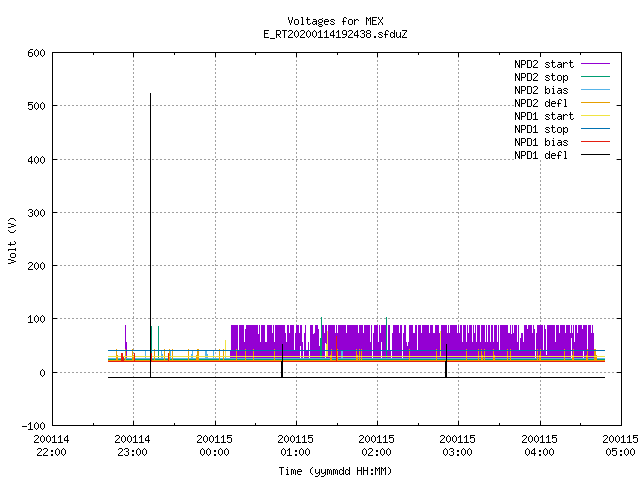Click the chart title "Voltages for MEX"

pyautogui.click(x=335, y=21)
